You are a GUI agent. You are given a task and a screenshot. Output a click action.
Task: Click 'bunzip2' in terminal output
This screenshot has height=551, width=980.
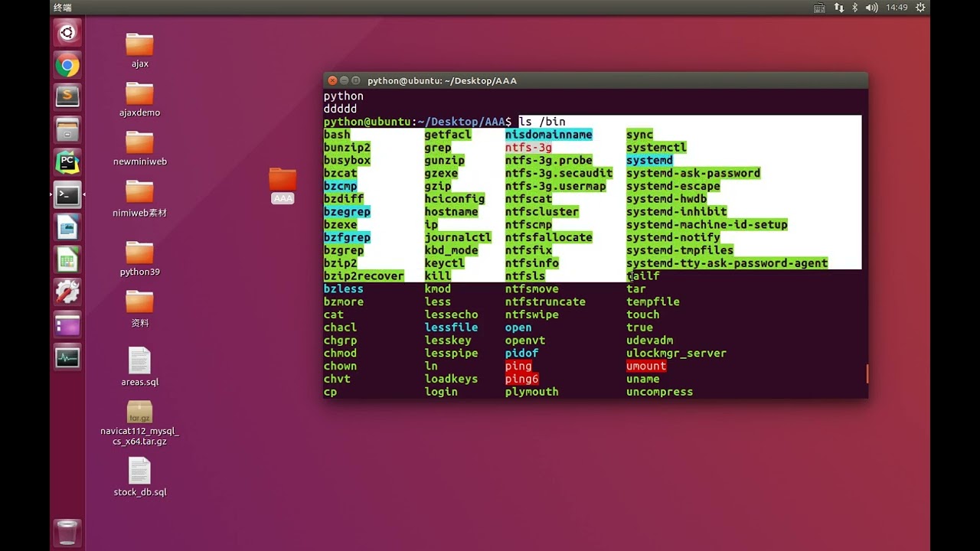(x=347, y=148)
